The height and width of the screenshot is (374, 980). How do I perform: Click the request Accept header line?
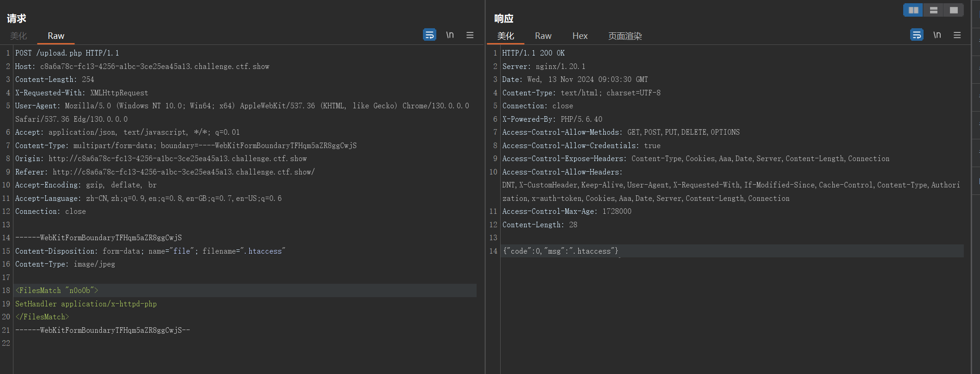tap(127, 132)
